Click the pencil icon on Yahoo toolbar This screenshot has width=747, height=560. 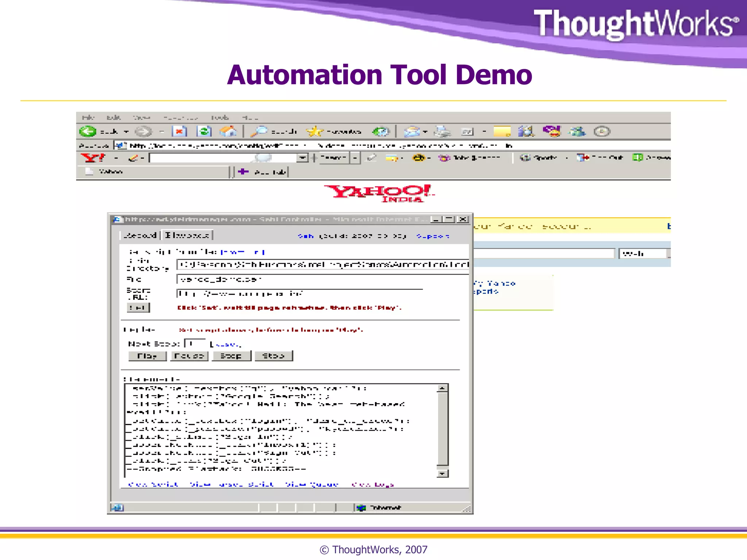pyautogui.click(x=133, y=158)
